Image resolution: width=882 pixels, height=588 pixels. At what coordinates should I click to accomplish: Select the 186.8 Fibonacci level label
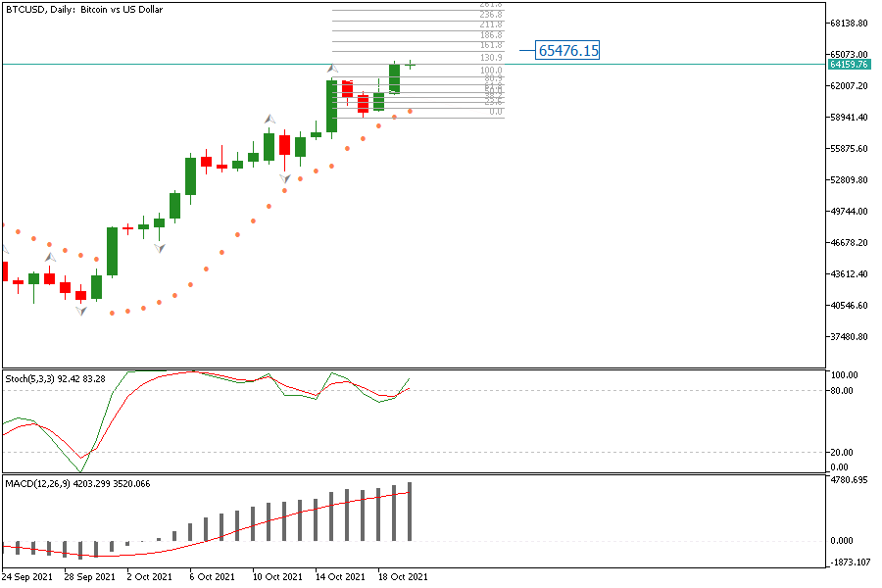click(491, 35)
